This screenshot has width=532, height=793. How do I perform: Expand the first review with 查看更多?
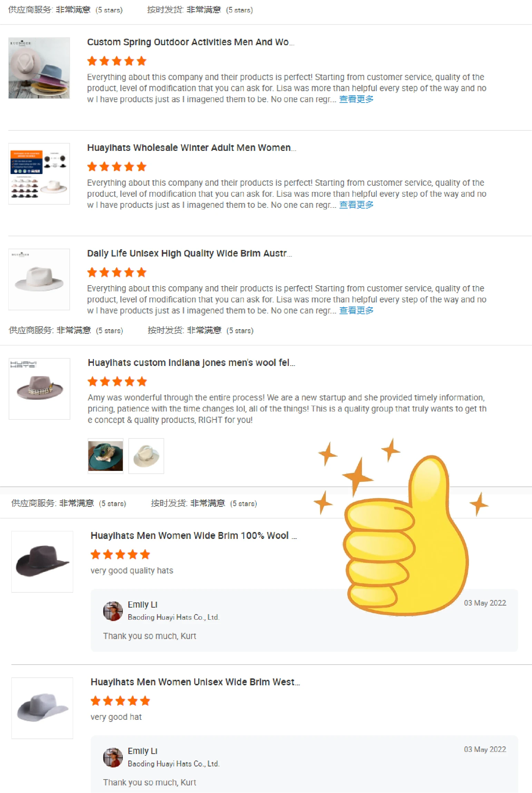[x=356, y=99]
